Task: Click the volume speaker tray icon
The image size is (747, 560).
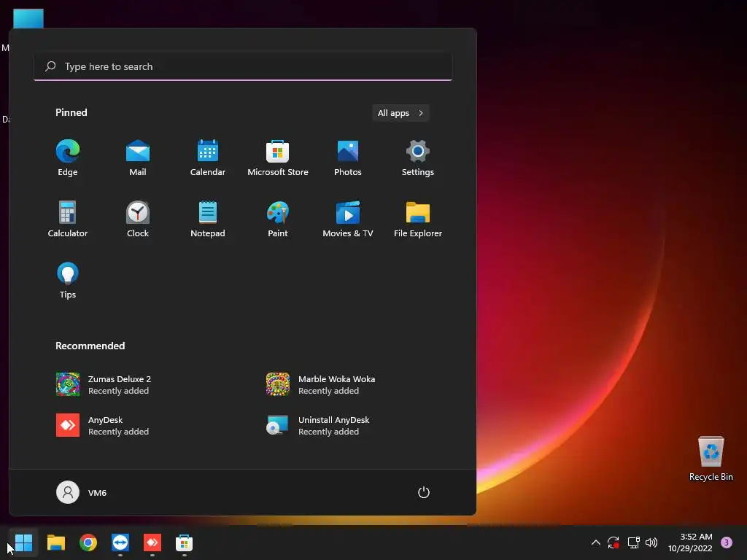Action: coord(651,542)
